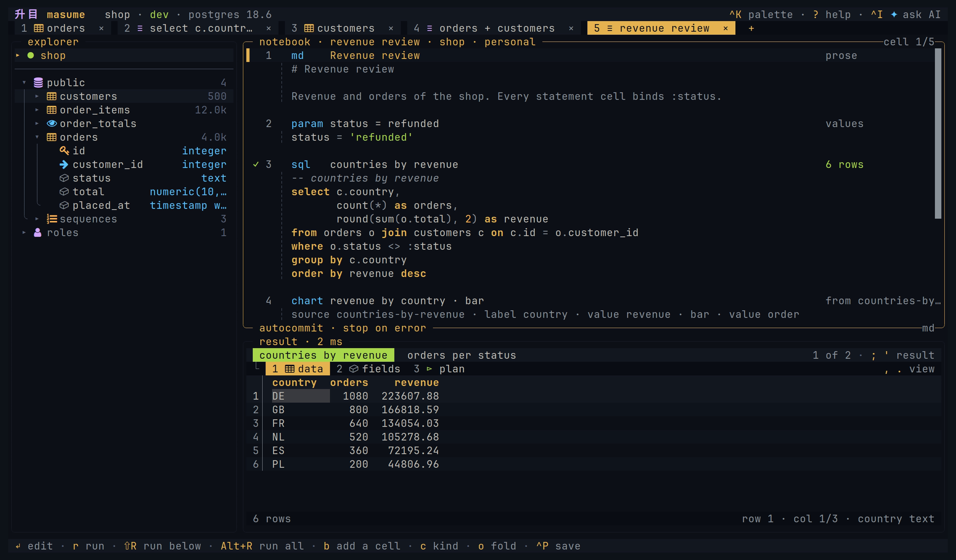Expand the order_items table node
Screen dimensions: 956x560
[x=37, y=110]
